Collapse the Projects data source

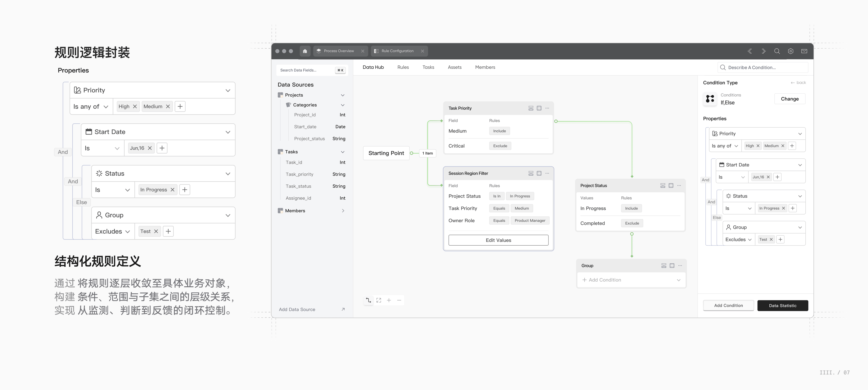(x=342, y=95)
